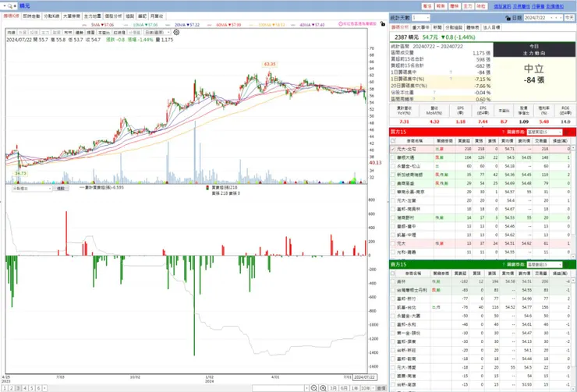The width and height of the screenshot is (577, 392).
Task: Click the 2024/07/22 date marker on time axis
Action: 364,377
